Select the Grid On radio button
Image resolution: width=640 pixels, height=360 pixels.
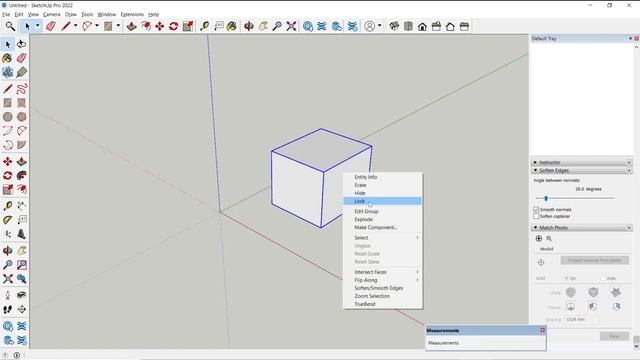tap(567, 278)
